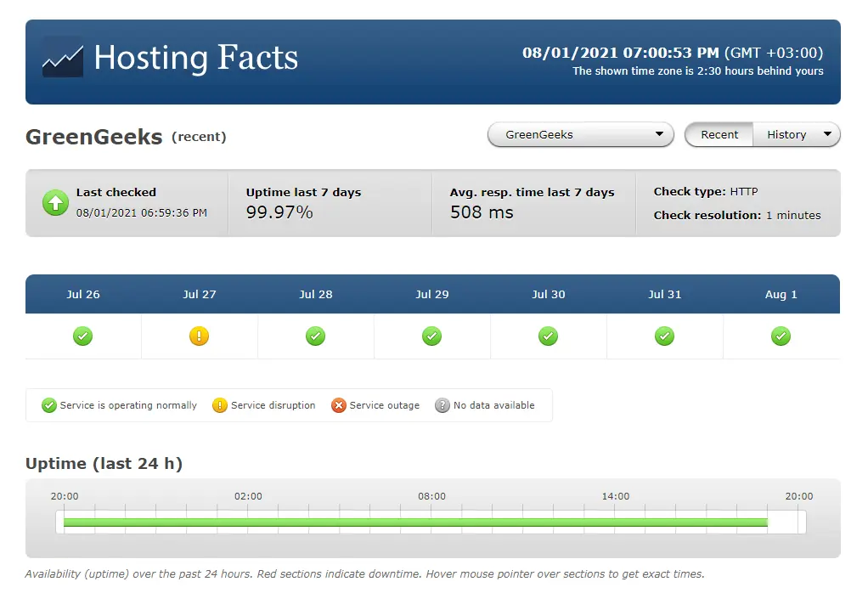Click the 08:00 marker on uptime timeline
Viewport: 868px width, 593px height.
(x=431, y=496)
